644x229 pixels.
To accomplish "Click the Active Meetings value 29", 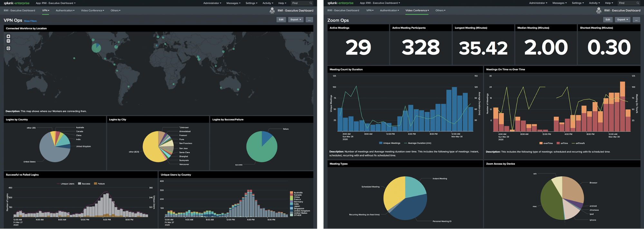I will point(358,47).
